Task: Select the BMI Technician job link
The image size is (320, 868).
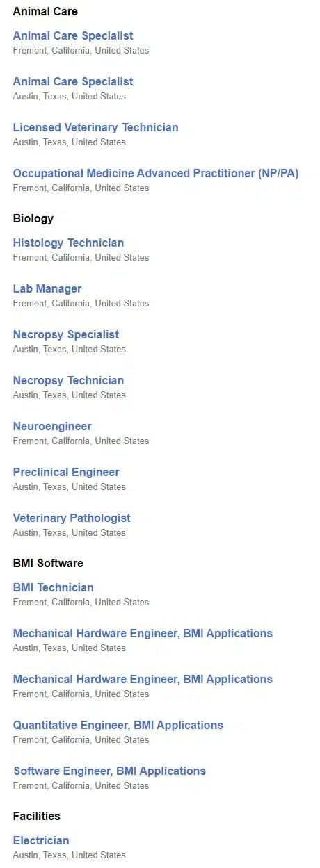Action: pos(53,587)
